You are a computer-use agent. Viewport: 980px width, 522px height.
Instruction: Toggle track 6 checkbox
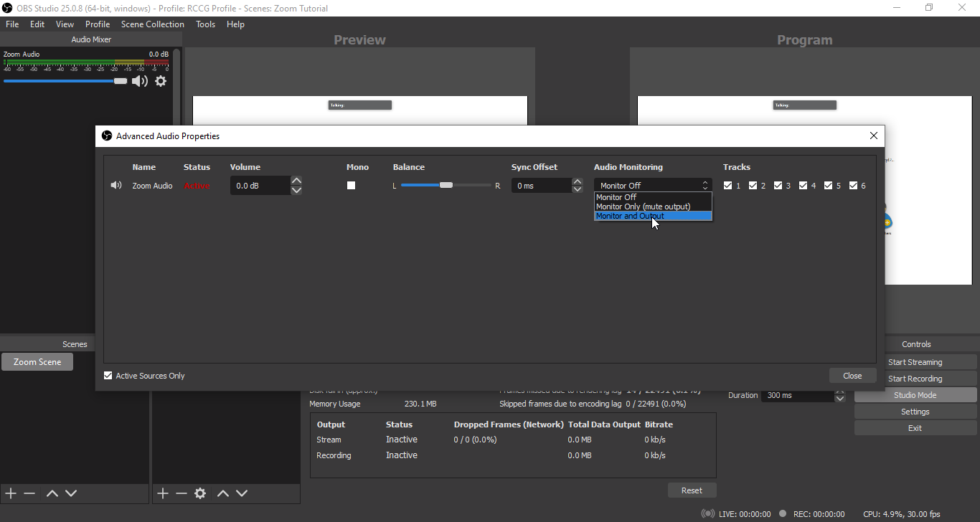854,185
